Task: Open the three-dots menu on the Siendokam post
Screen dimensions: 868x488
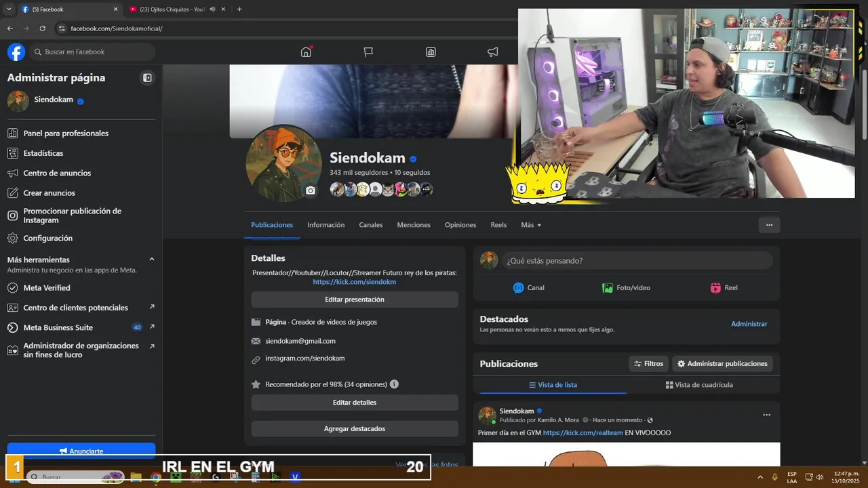Action: point(766,415)
